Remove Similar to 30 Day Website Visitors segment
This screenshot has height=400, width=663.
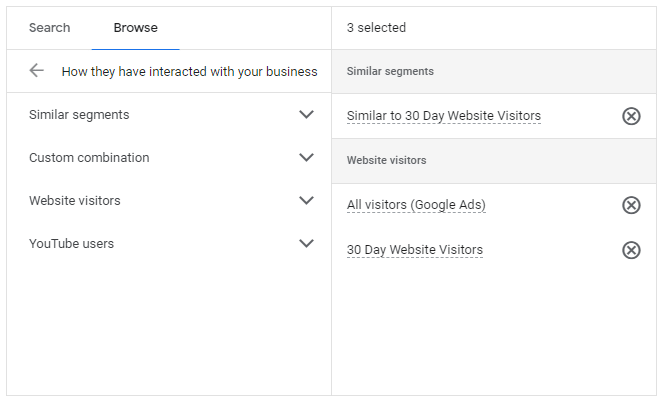(631, 116)
